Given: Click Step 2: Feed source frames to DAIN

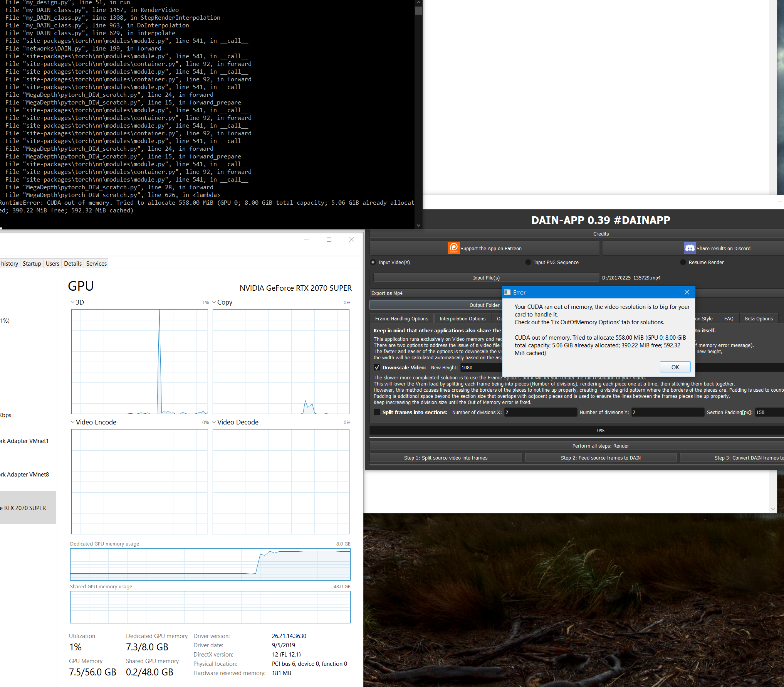Looking at the screenshot, I should [x=601, y=458].
